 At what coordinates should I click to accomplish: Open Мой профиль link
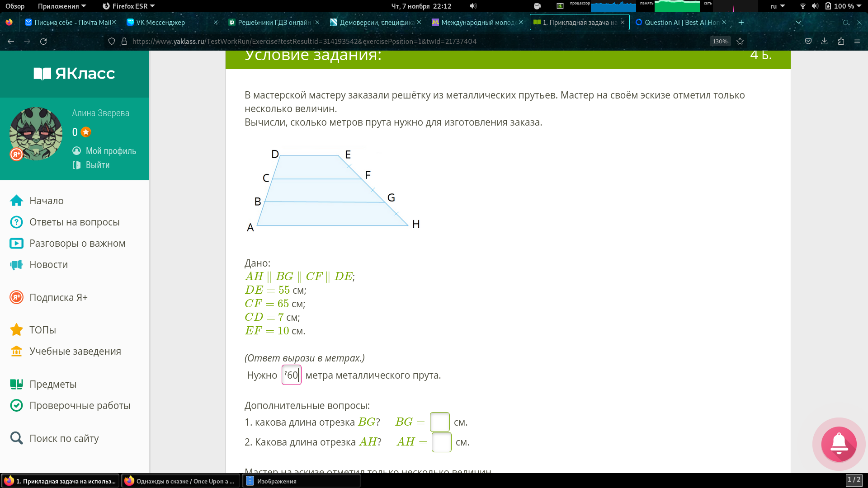click(111, 151)
